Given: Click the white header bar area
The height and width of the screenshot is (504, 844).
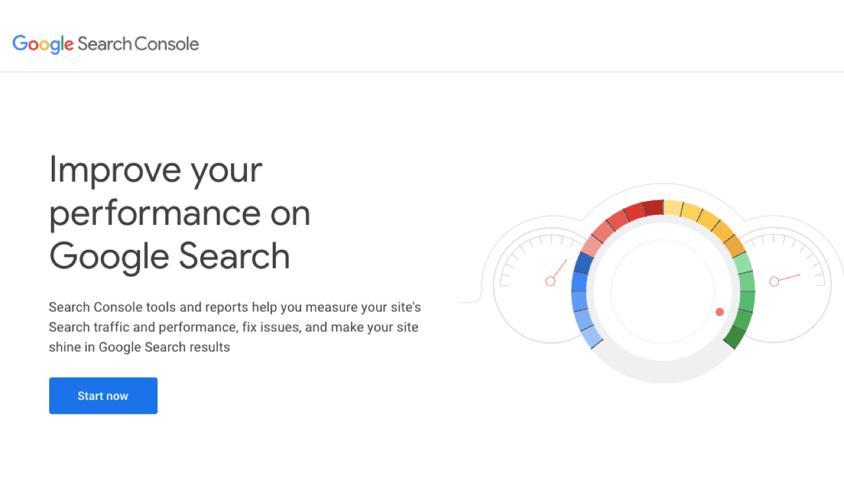Looking at the screenshot, I should coord(464,36).
